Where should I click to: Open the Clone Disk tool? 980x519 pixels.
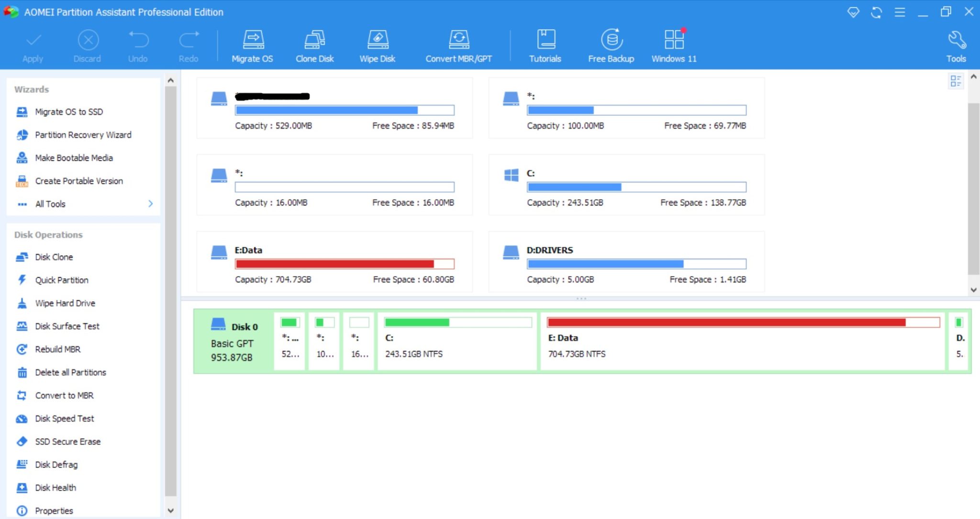[314, 45]
